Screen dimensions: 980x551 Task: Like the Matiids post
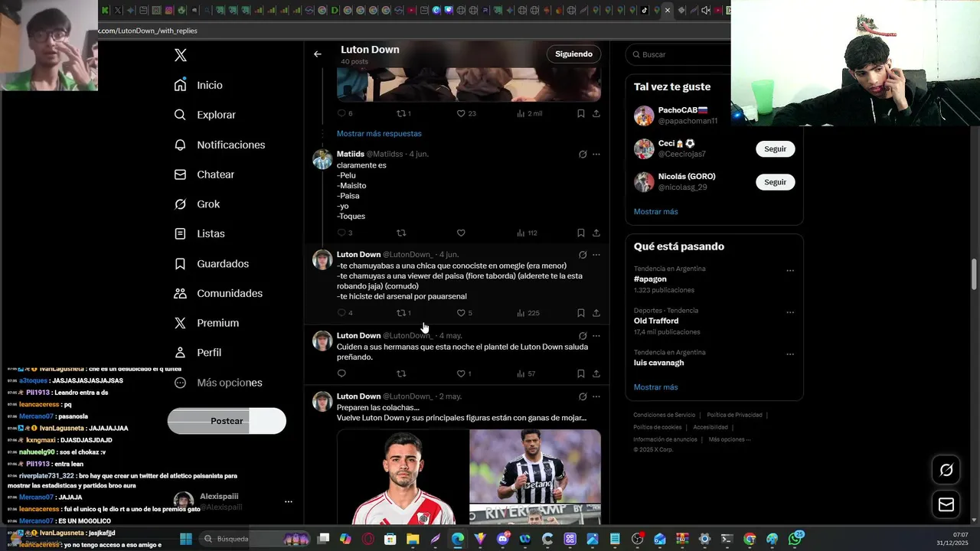coord(461,233)
